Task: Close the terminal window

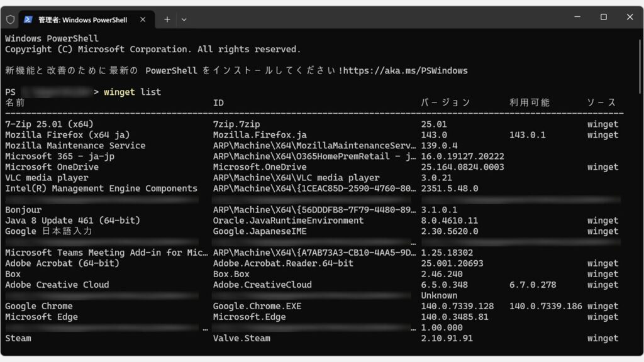Action: 630,17
